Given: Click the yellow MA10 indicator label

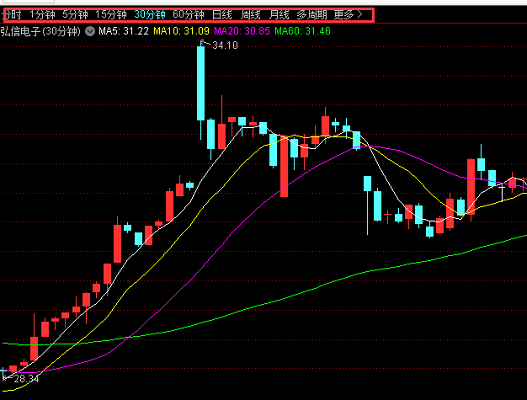Looking at the screenshot, I should pos(181,31).
